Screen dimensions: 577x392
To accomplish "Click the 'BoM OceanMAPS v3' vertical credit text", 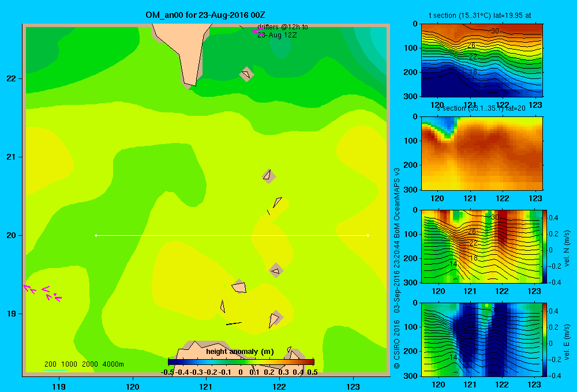I will 397,202.
